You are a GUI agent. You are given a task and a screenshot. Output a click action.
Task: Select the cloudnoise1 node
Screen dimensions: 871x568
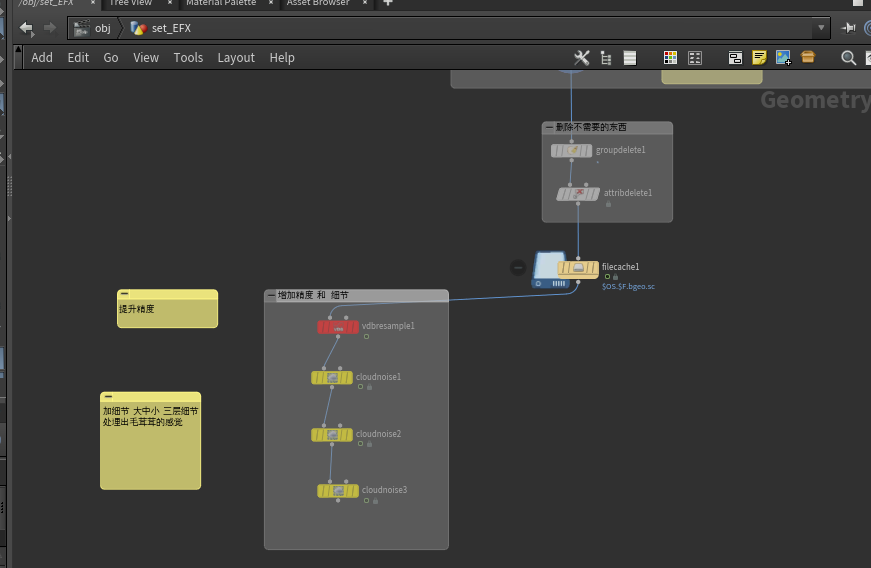[x=332, y=378]
